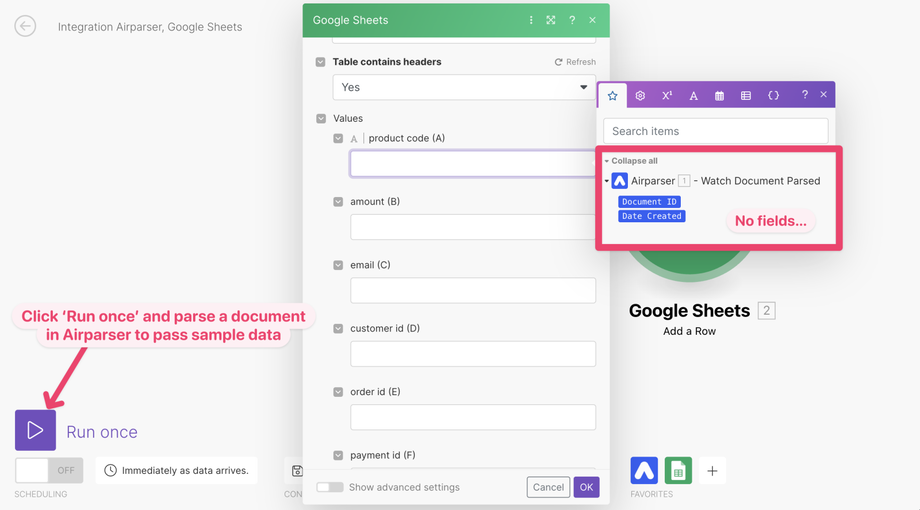Click the Airparser logo in the mapping list
This screenshot has width=920, height=510.
click(620, 181)
